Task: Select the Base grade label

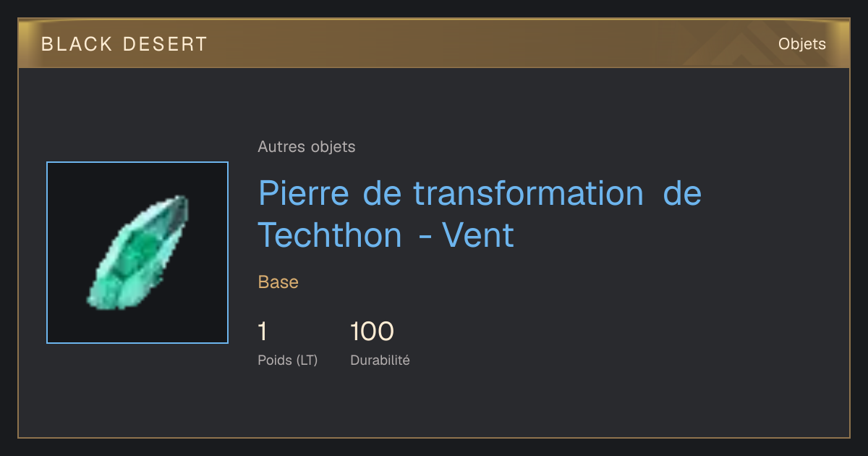Action: [x=278, y=282]
